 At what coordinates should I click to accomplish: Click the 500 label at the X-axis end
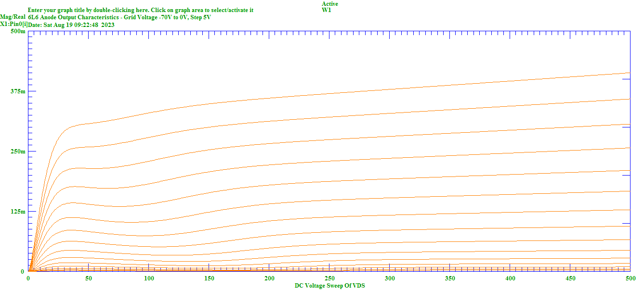point(630,278)
